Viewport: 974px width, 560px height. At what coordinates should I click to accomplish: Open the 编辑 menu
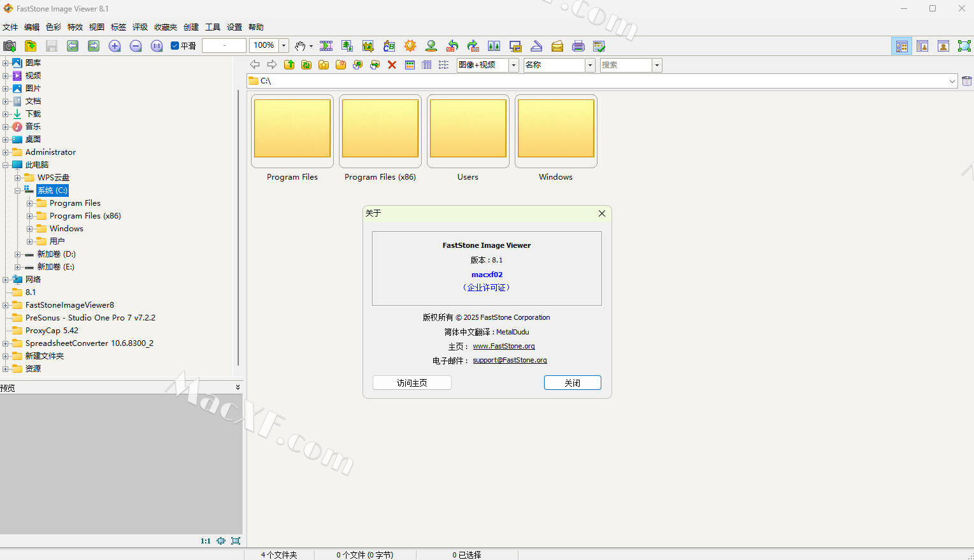(x=32, y=27)
